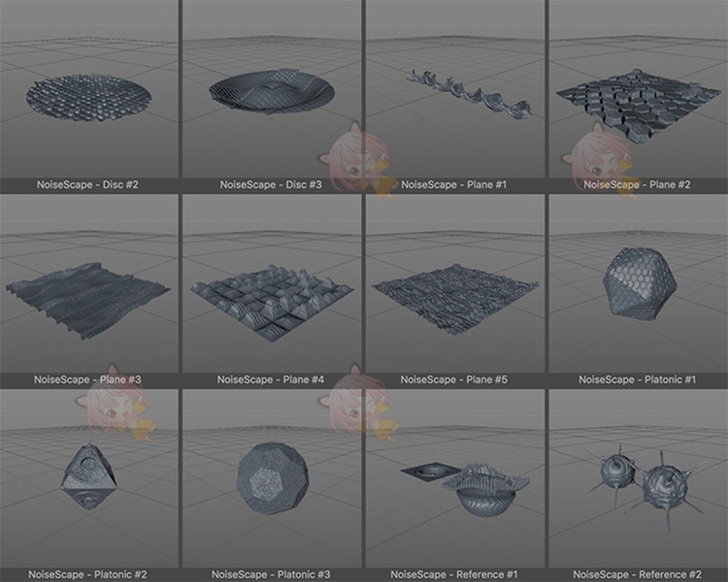This screenshot has width=728, height=582.
Task: Click the 'NoiseScape - Plane #5' caption
Action: tap(453, 379)
